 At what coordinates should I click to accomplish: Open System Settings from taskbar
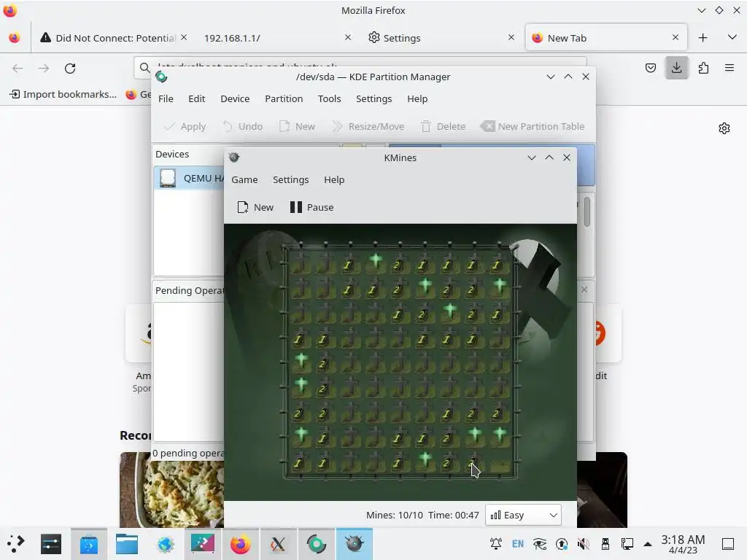(x=51, y=544)
